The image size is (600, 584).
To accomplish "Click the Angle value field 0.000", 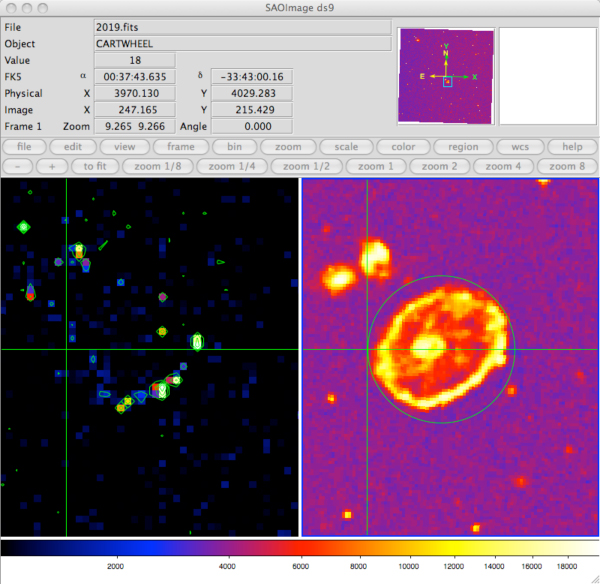I will [x=252, y=126].
